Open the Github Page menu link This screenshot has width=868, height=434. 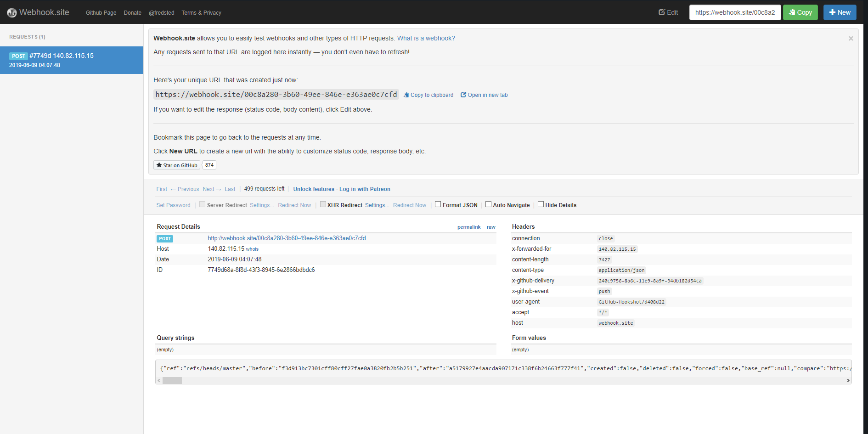click(101, 13)
